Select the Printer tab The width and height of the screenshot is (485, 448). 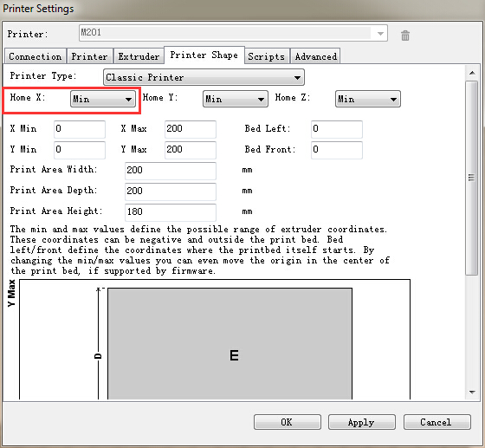point(89,56)
